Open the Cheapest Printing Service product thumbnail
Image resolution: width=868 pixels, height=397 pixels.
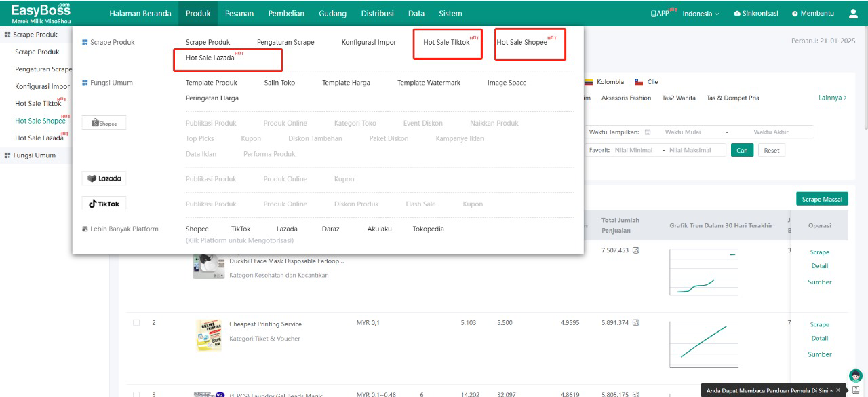click(x=208, y=335)
